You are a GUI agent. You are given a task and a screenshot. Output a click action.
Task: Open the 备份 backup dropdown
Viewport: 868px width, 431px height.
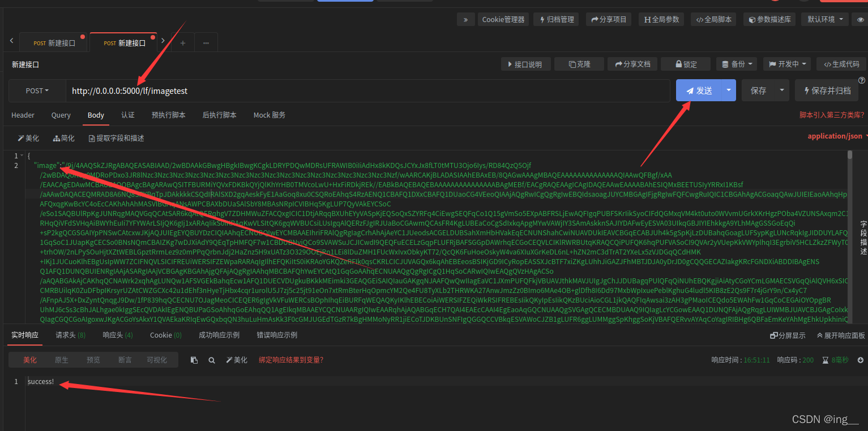[737, 64]
